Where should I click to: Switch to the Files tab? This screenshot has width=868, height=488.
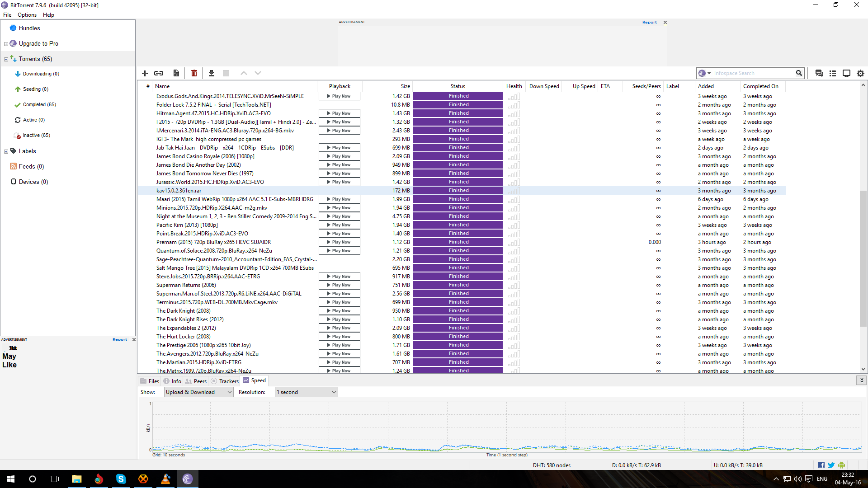pyautogui.click(x=150, y=381)
